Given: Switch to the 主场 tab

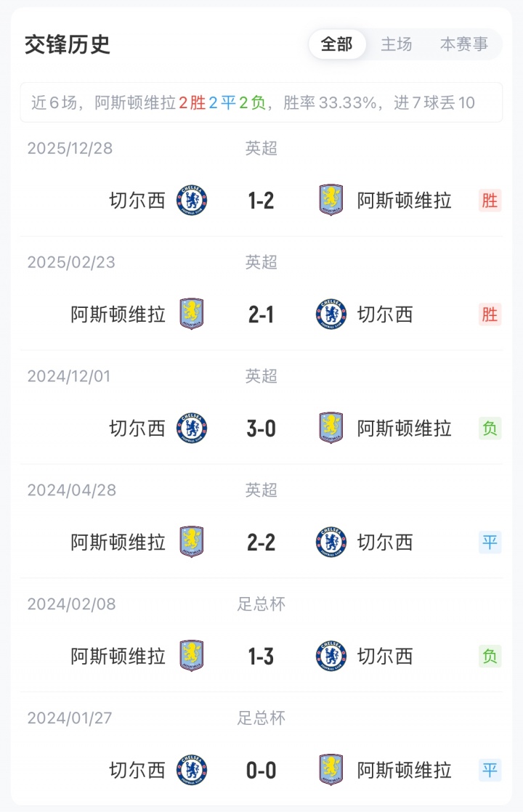Looking at the screenshot, I should pos(397,44).
